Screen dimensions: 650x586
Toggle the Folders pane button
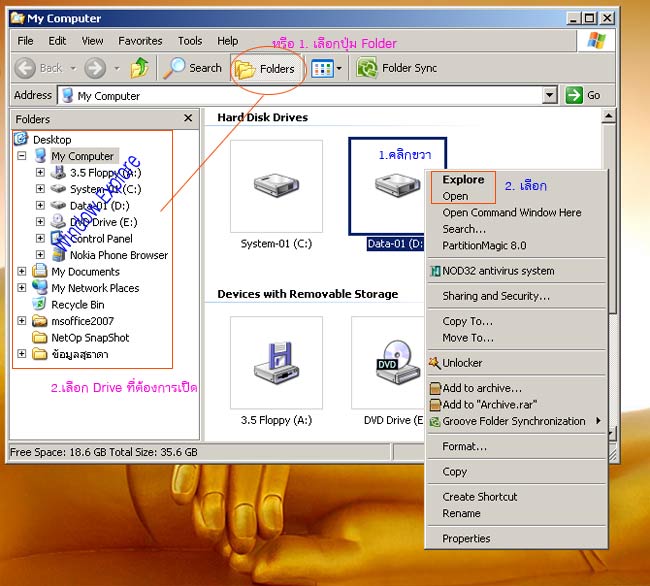pyautogui.click(x=266, y=69)
